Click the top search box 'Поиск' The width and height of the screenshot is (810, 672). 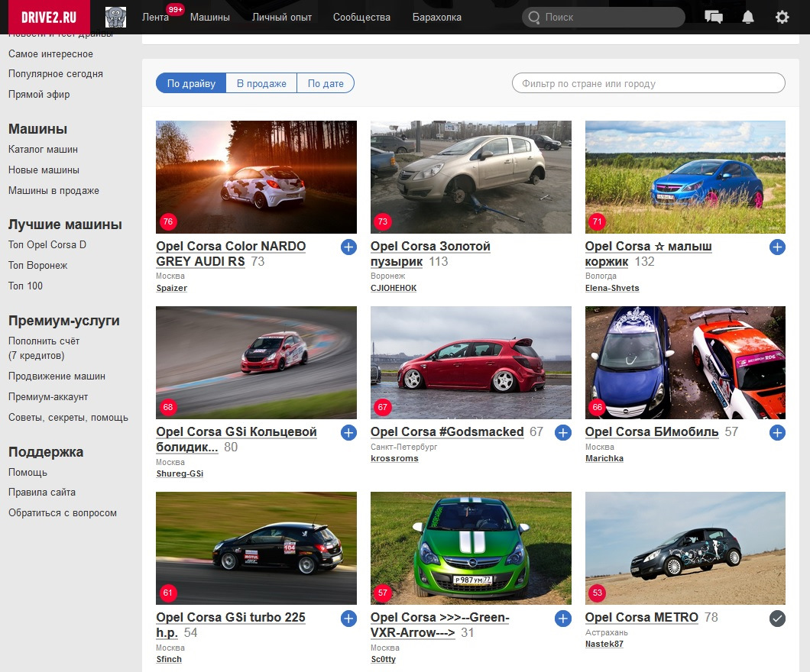tap(604, 17)
